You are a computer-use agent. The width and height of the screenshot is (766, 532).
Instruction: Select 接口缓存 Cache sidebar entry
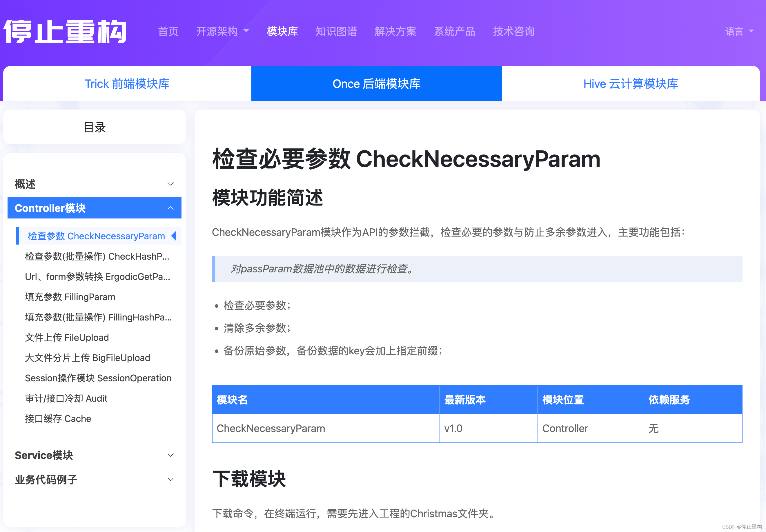point(58,419)
